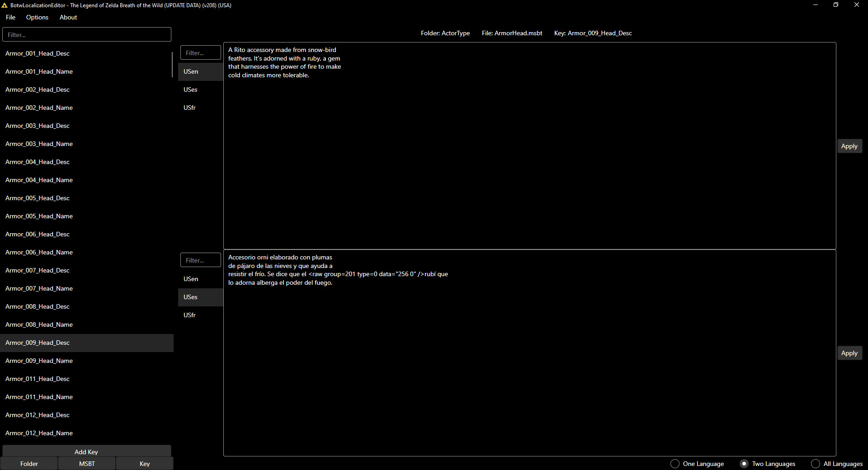Screen dimensions: 868x470
Task: Select key Armor_007_Head_Name
Action: tap(87, 288)
